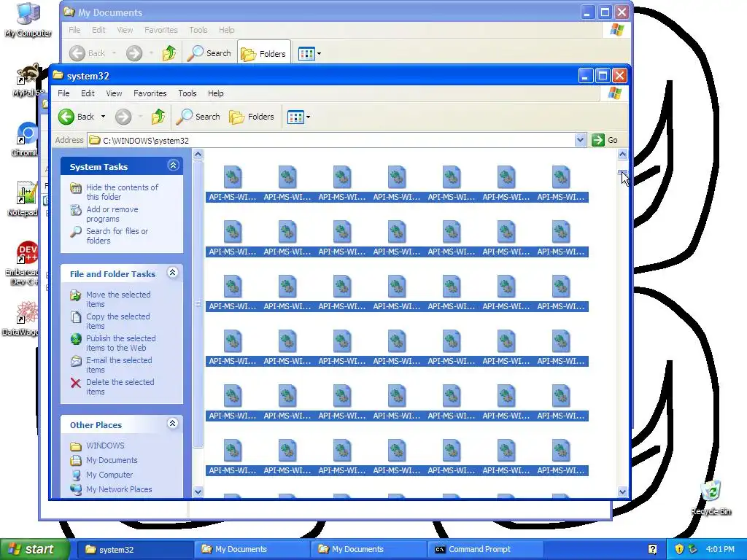Viewport: 747px width, 560px height.
Task: Click the Start button
Action: point(34,549)
